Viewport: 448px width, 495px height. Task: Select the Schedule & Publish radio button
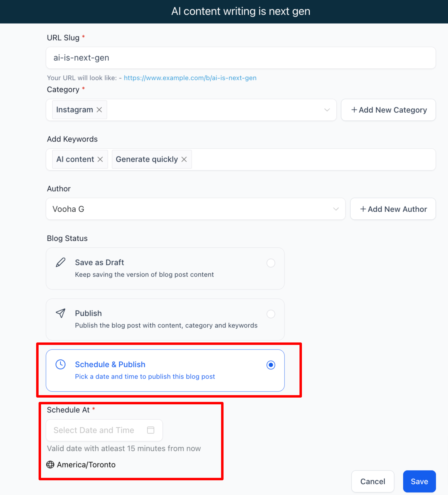pyautogui.click(x=271, y=365)
